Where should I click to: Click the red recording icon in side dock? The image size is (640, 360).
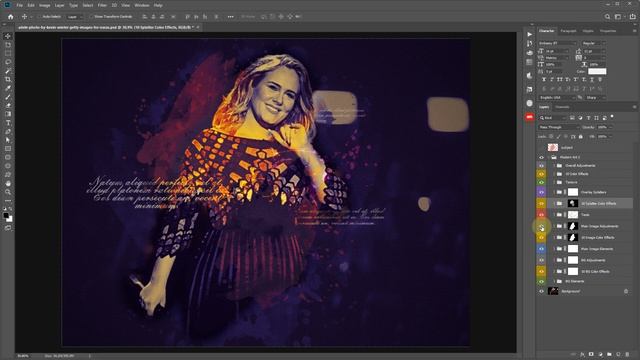pyautogui.click(x=529, y=117)
